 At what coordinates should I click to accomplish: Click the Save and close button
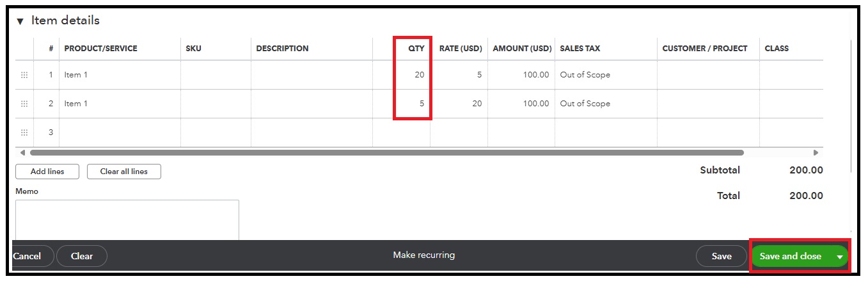coord(790,256)
